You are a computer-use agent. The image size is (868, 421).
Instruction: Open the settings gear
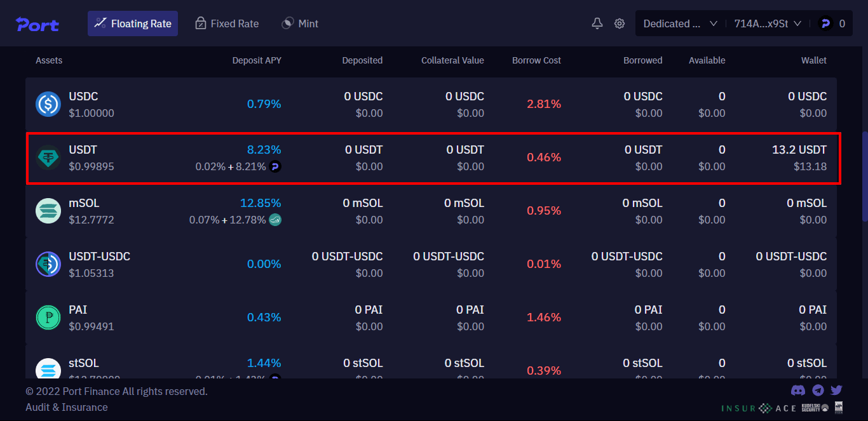620,23
